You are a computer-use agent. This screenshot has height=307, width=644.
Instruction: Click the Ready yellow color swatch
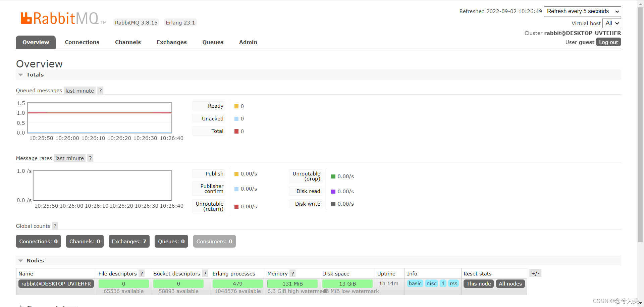(x=236, y=106)
